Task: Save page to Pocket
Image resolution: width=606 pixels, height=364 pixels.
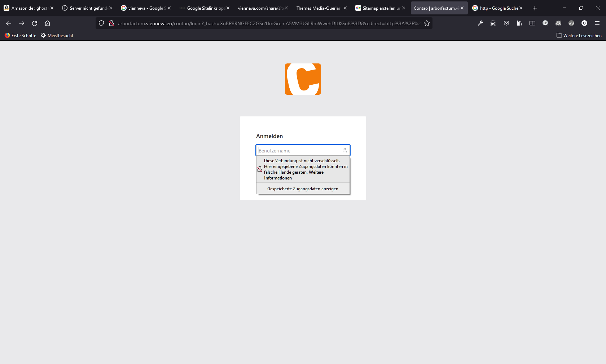Action: point(506,23)
